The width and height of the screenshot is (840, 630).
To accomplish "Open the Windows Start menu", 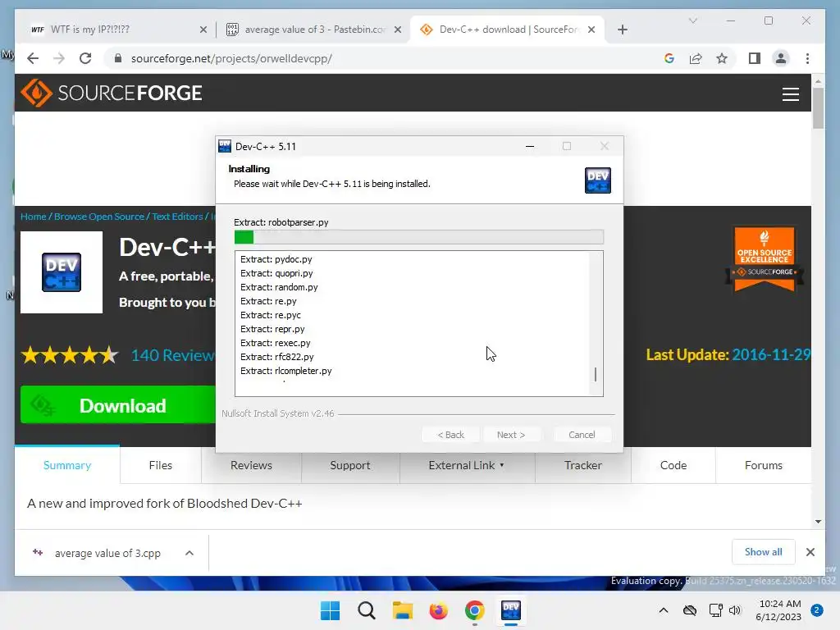I will point(330,610).
